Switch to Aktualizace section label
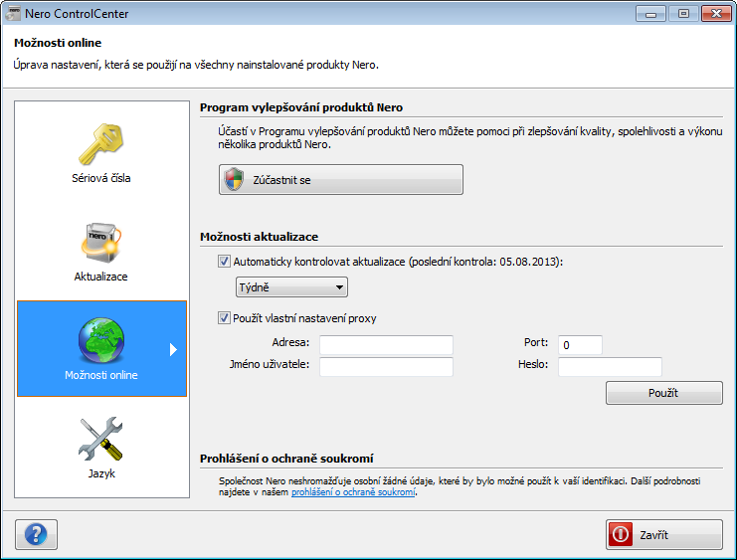The width and height of the screenshot is (737, 560). coord(101,277)
